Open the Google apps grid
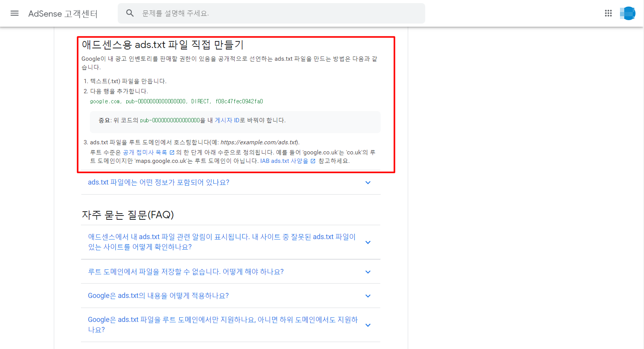 coord(608,13)
